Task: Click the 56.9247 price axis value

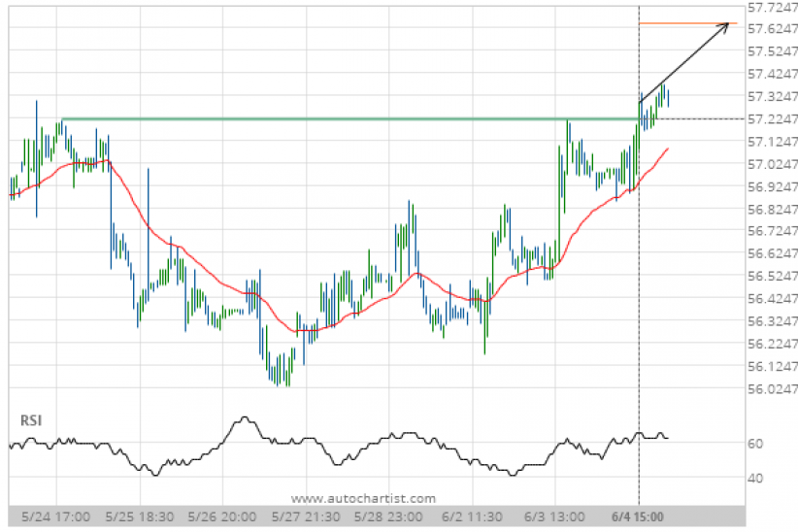Action: pos(773,186)
